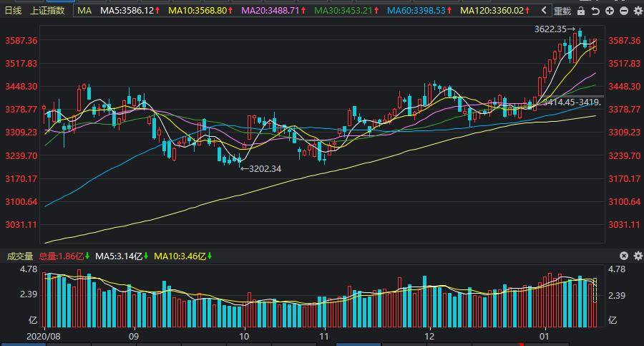Click the 重载 reload button
The width and height of the screenshot is (644, 346).
click(562, 11)
